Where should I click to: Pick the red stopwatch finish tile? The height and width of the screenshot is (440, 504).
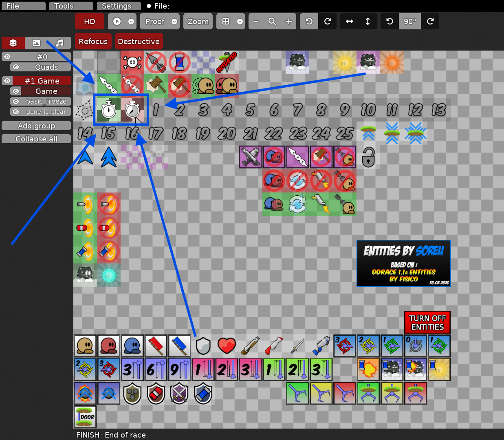pos(132,110)
